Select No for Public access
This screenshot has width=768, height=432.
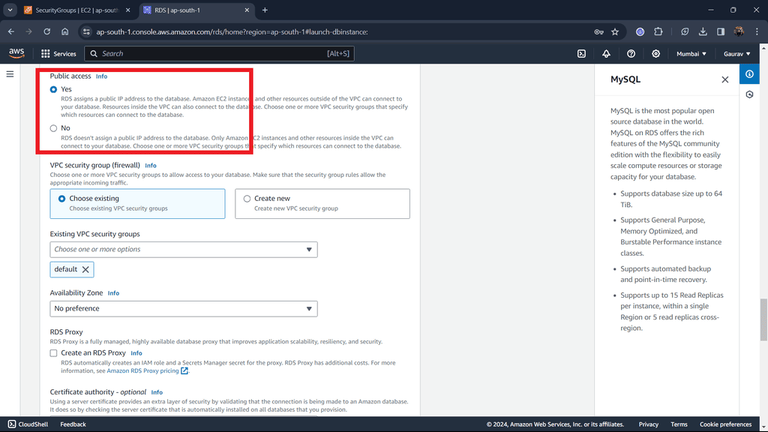point(53,128)
